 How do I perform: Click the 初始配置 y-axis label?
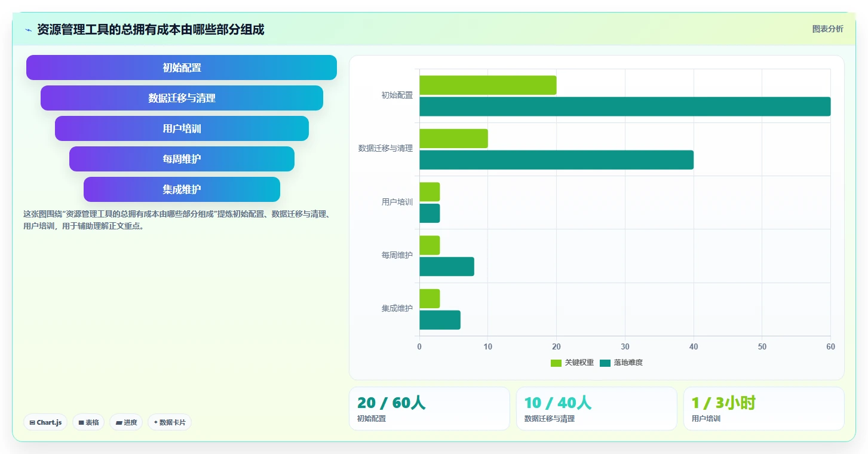pos(397,96)
